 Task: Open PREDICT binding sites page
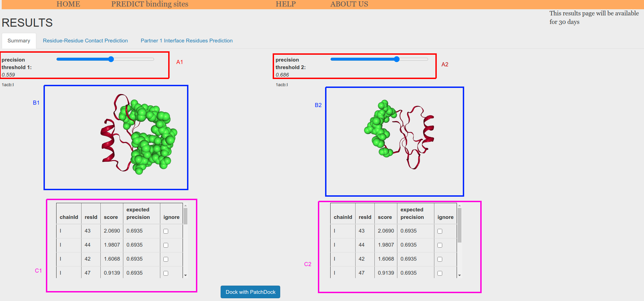[x=150, y=4]
